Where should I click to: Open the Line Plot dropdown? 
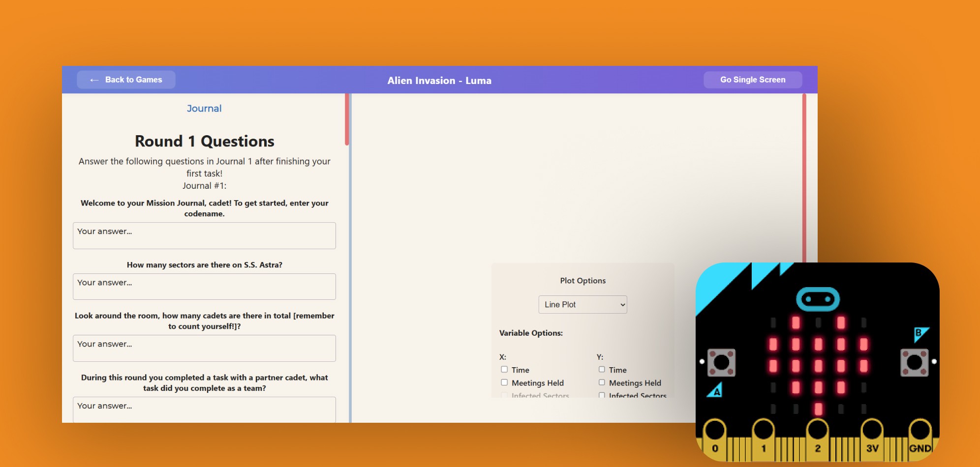(582, 304)
